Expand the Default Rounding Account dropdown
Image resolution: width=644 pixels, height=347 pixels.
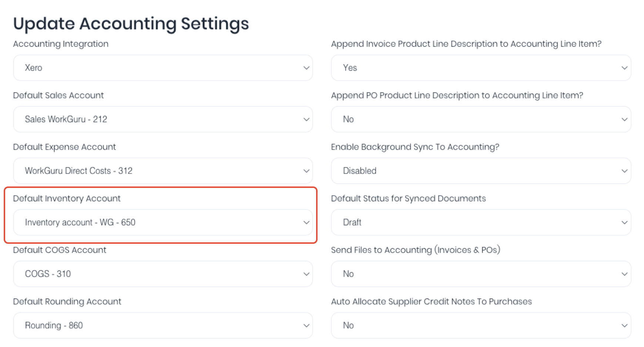[163, 325]
